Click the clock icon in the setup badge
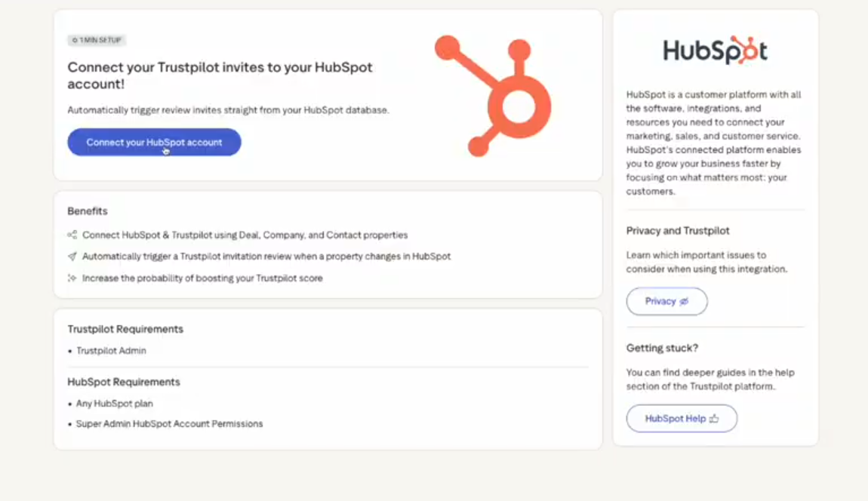The width and height of the screenshot is (868, 501). 75,40
